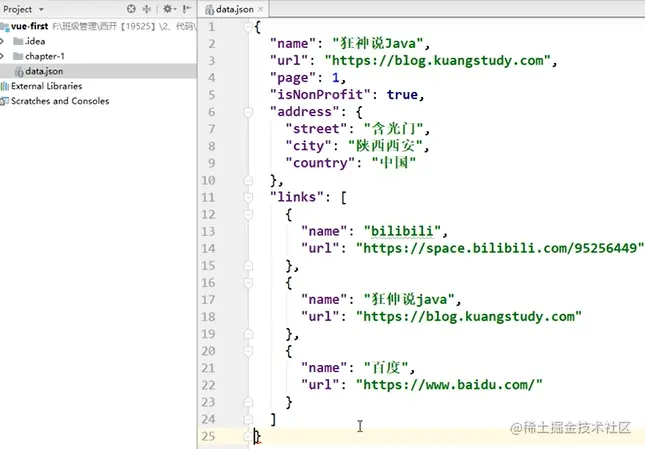645x449 pixels.
Task: Select the vue-first project root
Action: 98,26
